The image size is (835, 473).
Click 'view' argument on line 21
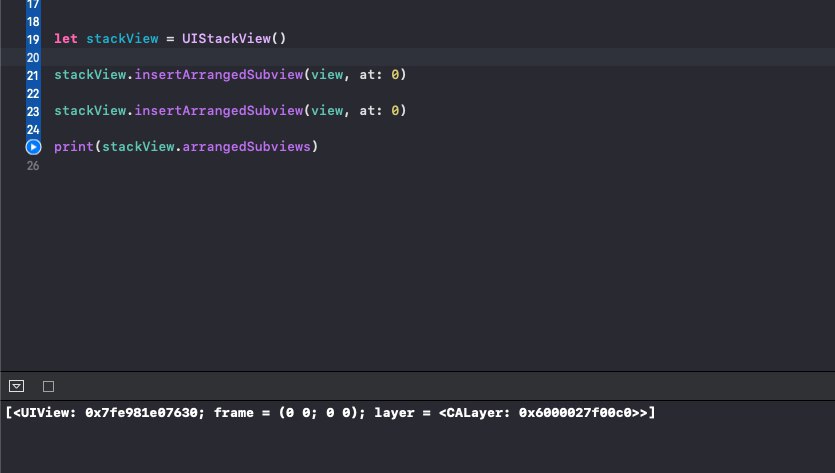(x=327, y=75)
